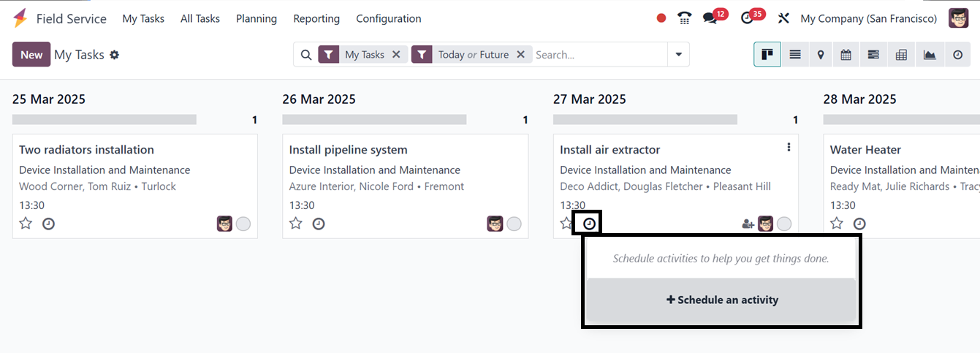Click the search input field

point(599,55)
